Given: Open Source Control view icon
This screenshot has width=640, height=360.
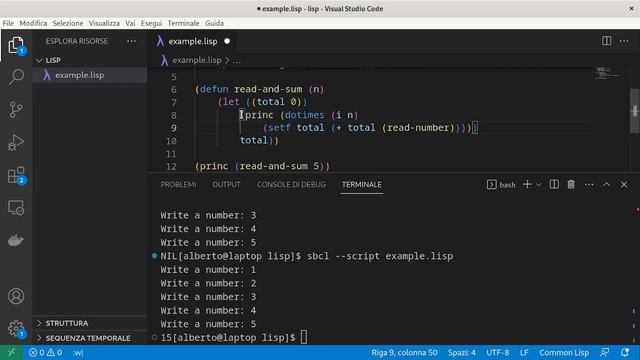Looking at the screenshot, I should coord(16,109).
